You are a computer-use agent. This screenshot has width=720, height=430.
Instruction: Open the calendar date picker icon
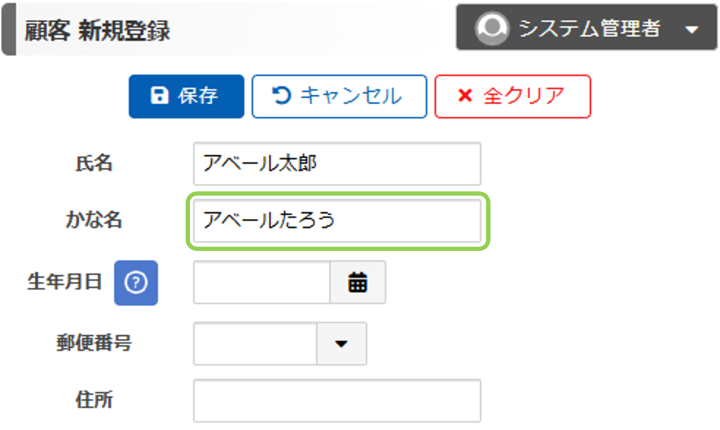tap(358, 283)
